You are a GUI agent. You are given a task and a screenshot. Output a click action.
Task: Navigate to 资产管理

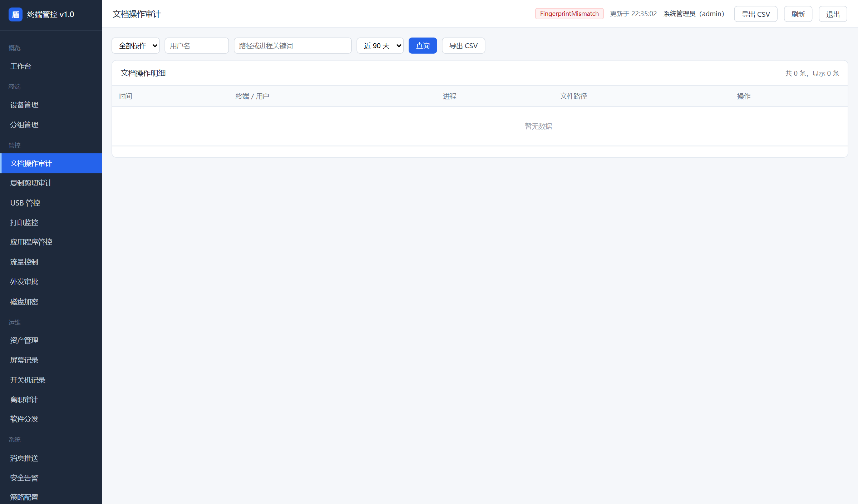click(x=51, y=340)
